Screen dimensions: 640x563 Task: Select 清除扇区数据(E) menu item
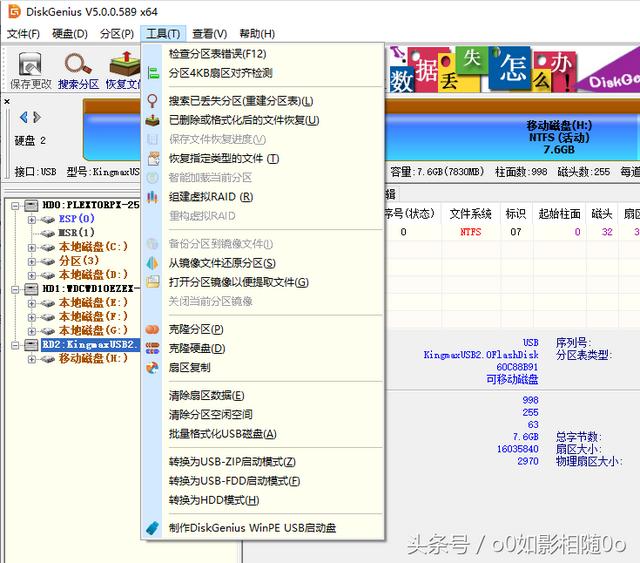(x=262, y=395)
